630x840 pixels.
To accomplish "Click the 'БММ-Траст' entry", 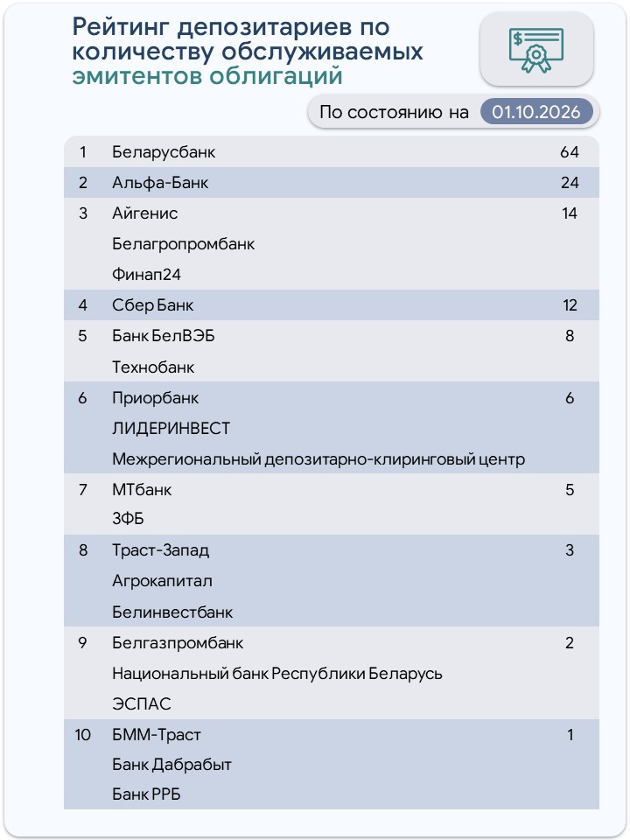I will [x=157, y=734].
